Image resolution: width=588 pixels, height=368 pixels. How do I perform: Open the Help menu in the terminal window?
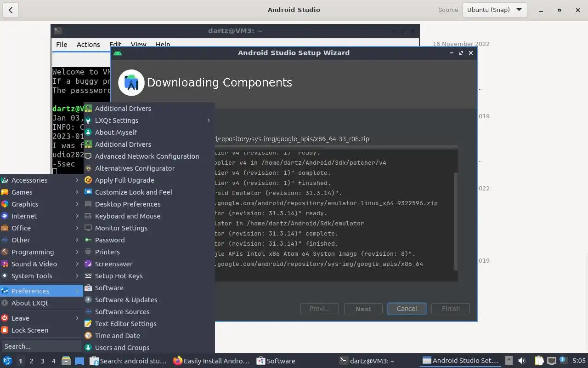163,44
